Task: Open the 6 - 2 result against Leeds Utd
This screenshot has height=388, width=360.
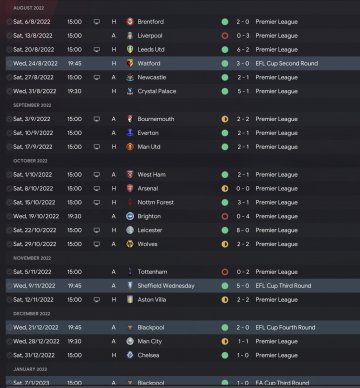Action: (x=243, y=50)
